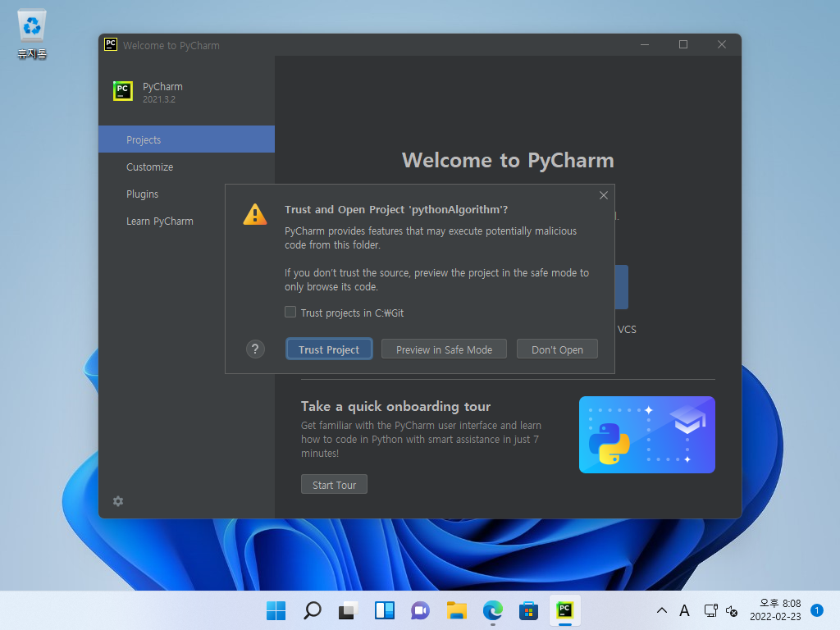
Task: Launch Microsoft Edge from the taskbar
Action: pyautogui.click(x=492, y=610)
